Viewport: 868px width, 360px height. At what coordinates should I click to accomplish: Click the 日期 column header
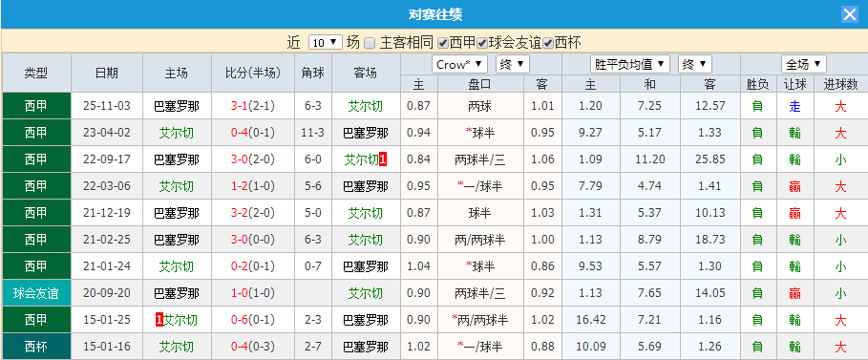(x=106, y=73)
